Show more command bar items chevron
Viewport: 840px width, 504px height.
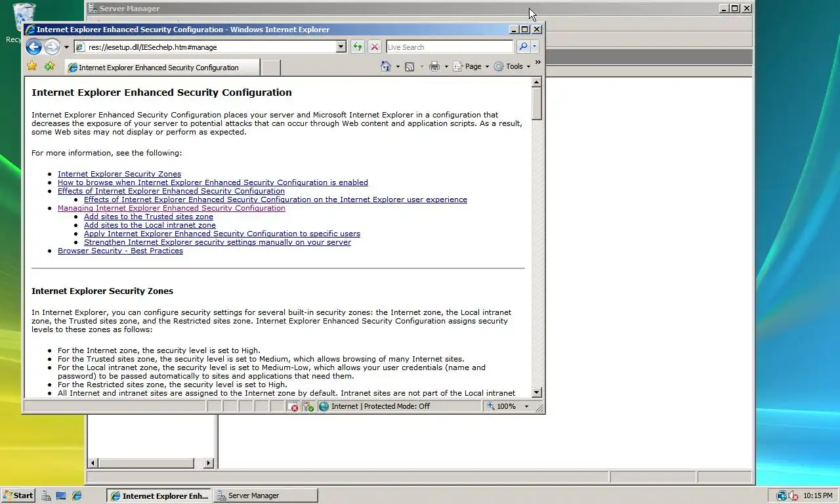coord(538,63)
